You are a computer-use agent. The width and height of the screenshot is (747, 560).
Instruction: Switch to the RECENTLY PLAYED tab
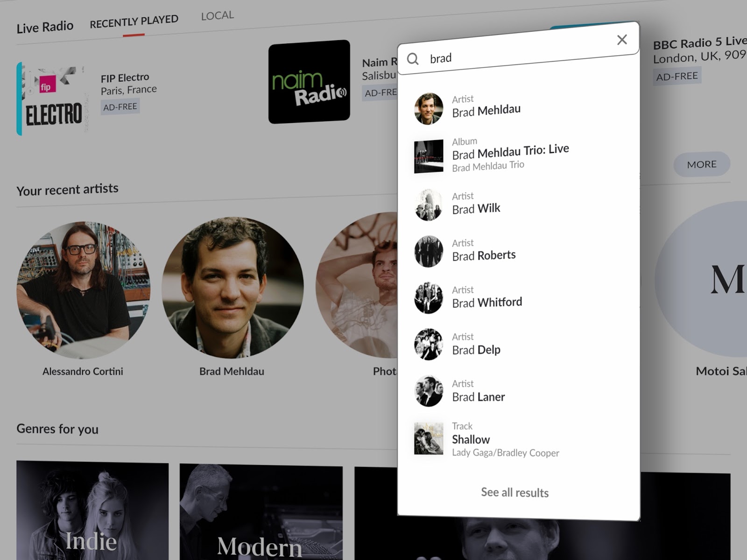(134, 21)
